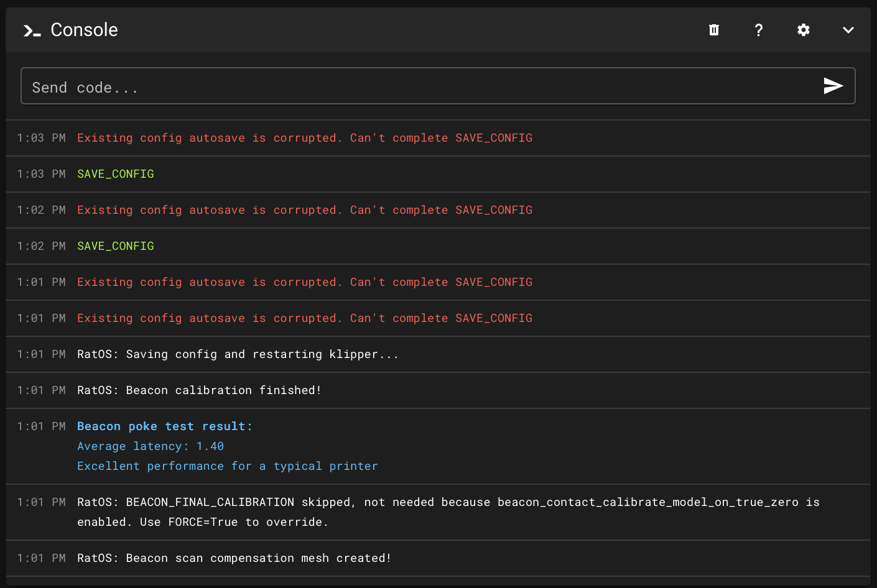The image size is (877, 588).
Task: Select the corrupted autosave error at 1:03 PM
Action: click(x=305, y=137)
